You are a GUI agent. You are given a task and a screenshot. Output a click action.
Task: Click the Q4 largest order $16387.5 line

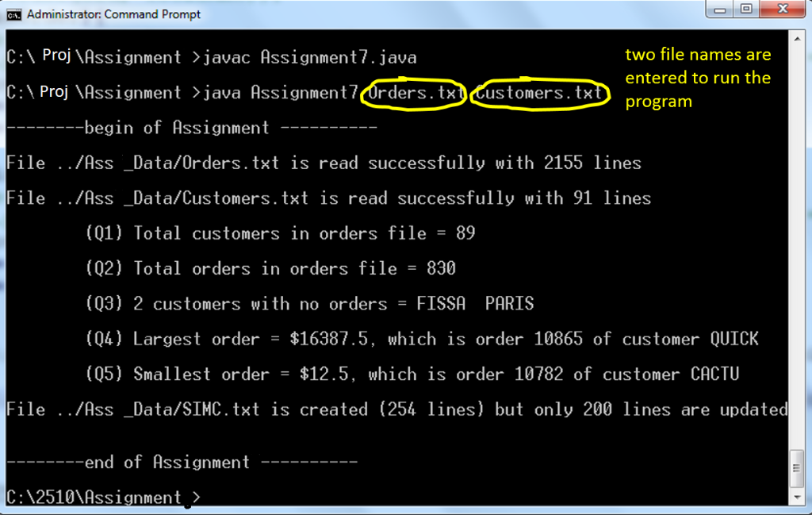422,339
